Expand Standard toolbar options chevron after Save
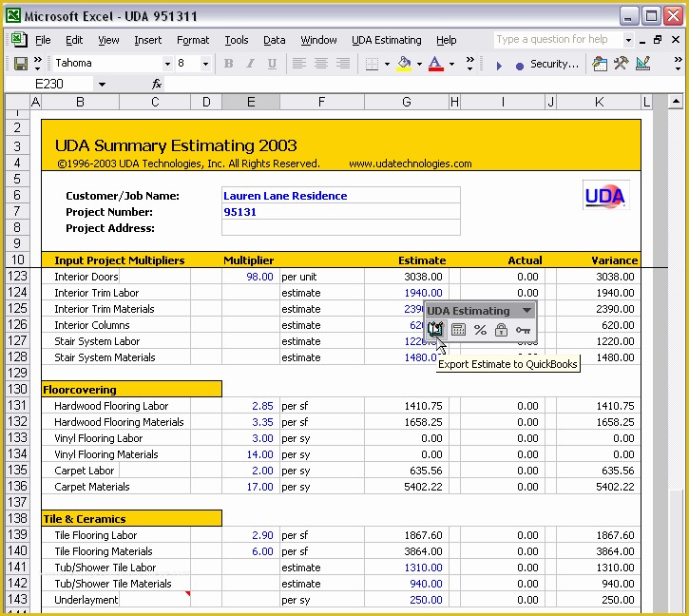Screen dimensions: 689x616 38,64
